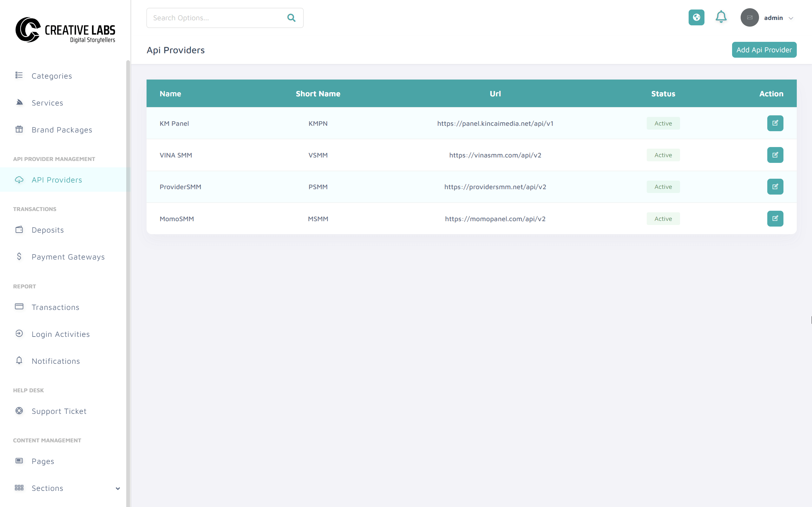Edit the KM Panel provider
This screenshot has height=507, width=812.
(x=775, y=123)
